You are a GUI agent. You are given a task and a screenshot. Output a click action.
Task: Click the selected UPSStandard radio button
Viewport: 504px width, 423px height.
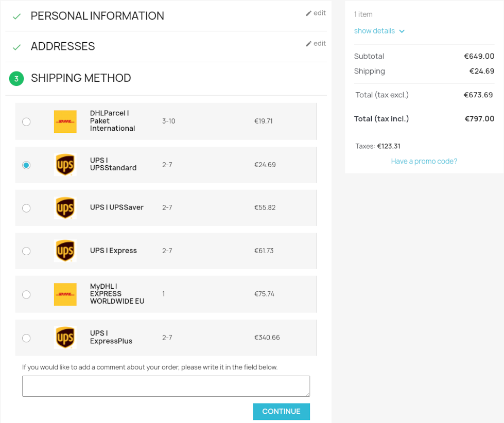(26, 165)
